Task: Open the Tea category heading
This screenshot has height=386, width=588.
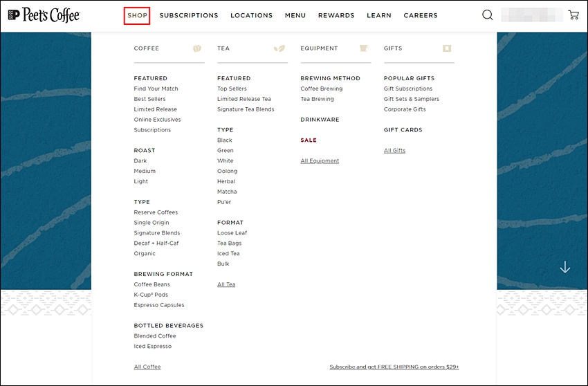Action: (x=223, y=48)
